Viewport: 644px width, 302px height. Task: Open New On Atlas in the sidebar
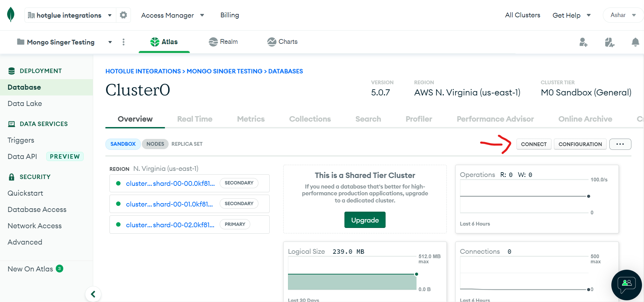point(30,269)
